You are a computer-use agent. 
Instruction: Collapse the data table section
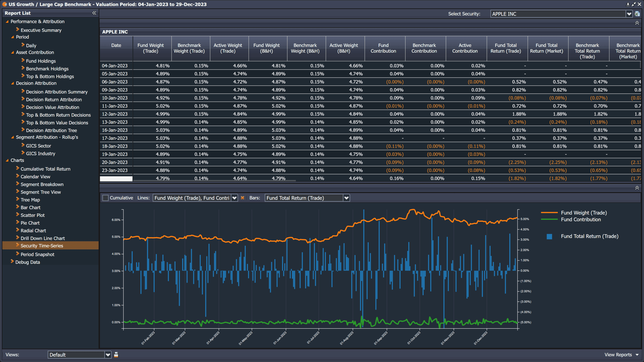[637, 23]
